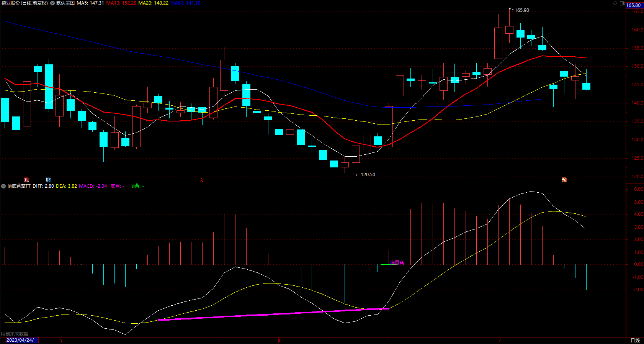Click the 用到未来数据 notice text
Screen dimensions: 644x344
tap(15, 334)
